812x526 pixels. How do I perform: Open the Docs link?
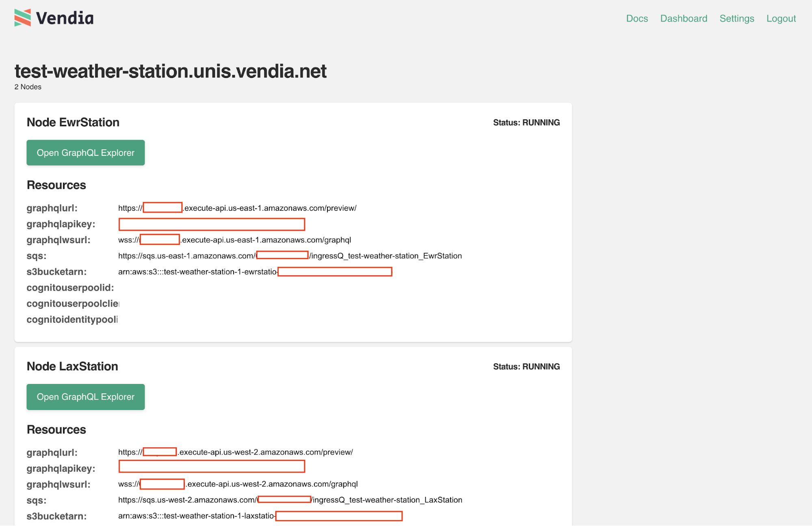pos(637,19)
